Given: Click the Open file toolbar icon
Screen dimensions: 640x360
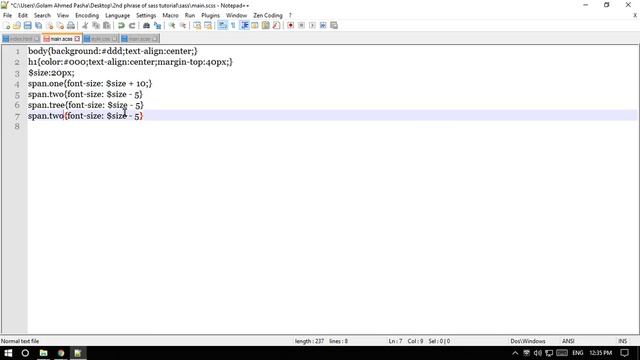Looking at the screenshot, I should click(x=17, y=25).
